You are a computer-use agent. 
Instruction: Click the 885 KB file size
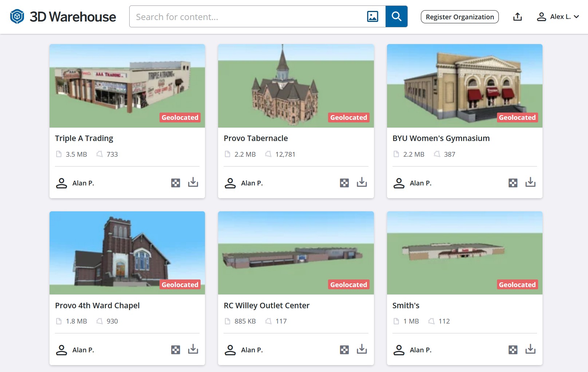tap(245, 321)
